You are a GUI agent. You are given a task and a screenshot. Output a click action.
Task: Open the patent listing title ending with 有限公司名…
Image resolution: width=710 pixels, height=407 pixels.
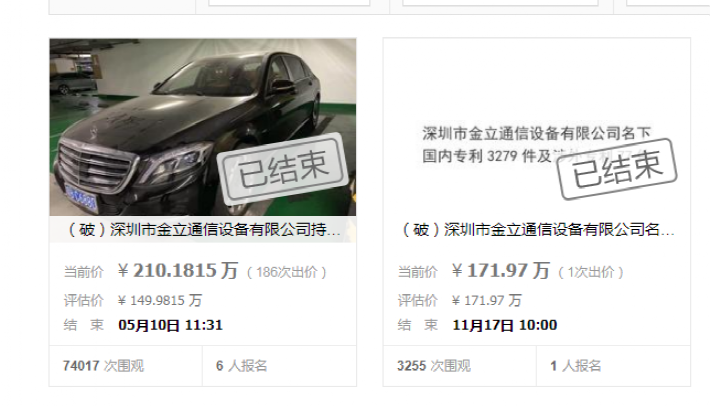pyautogui.click(x=538, y=230)
